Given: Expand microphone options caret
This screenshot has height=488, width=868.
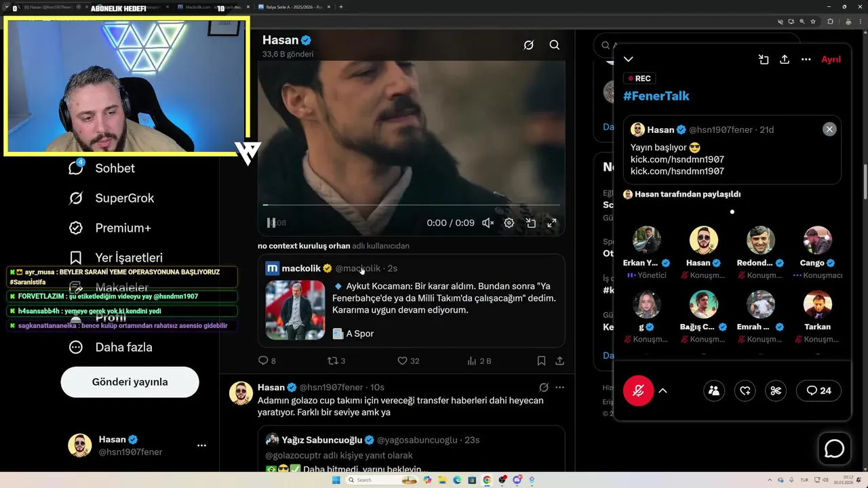Looking at the screenshot, I should (x=663, y=390).
